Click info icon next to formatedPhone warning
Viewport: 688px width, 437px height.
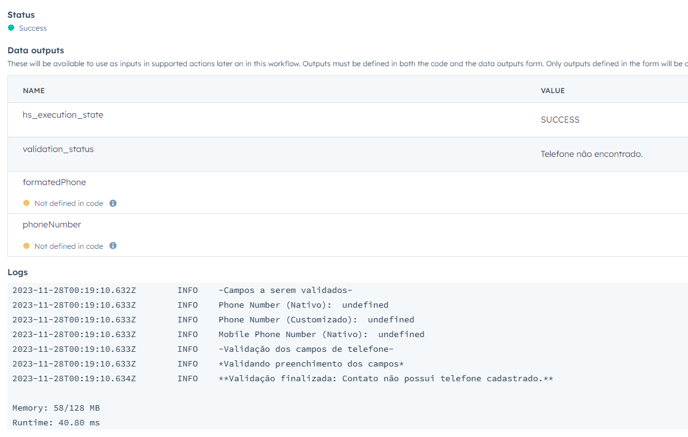113,203
